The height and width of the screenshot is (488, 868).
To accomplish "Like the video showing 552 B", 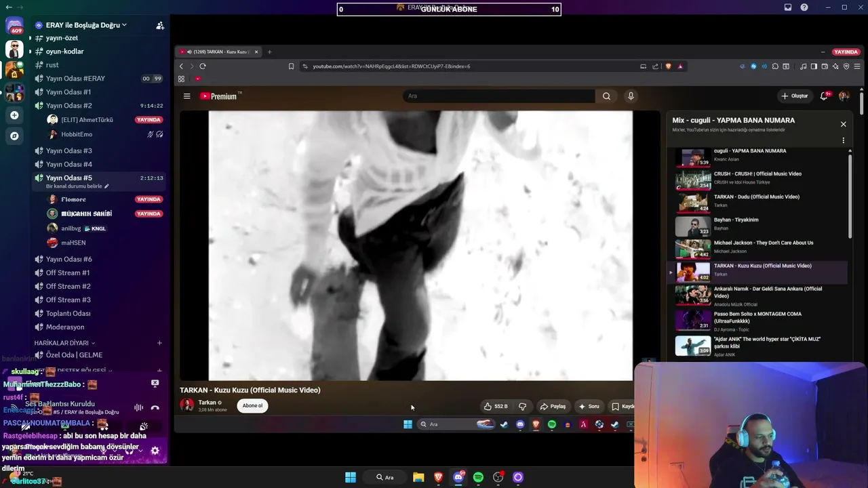I will pos(496,407).
